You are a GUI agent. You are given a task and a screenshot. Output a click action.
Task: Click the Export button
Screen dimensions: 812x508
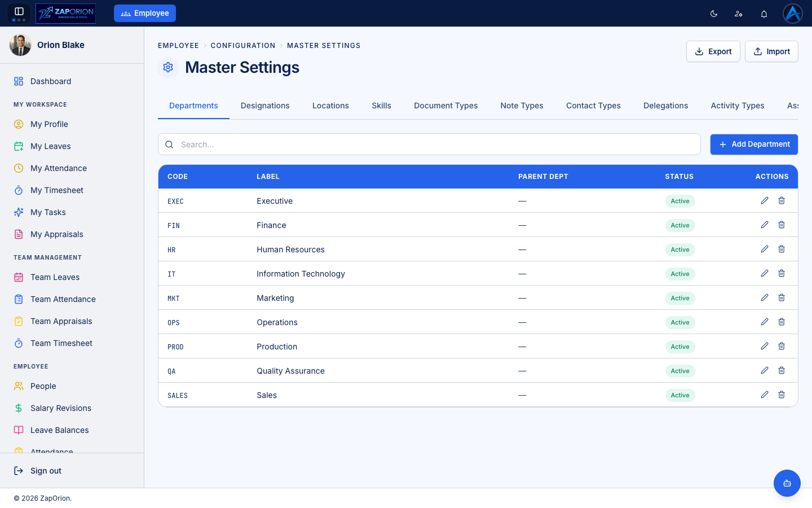pyautogui.click(x=713, y=51)
